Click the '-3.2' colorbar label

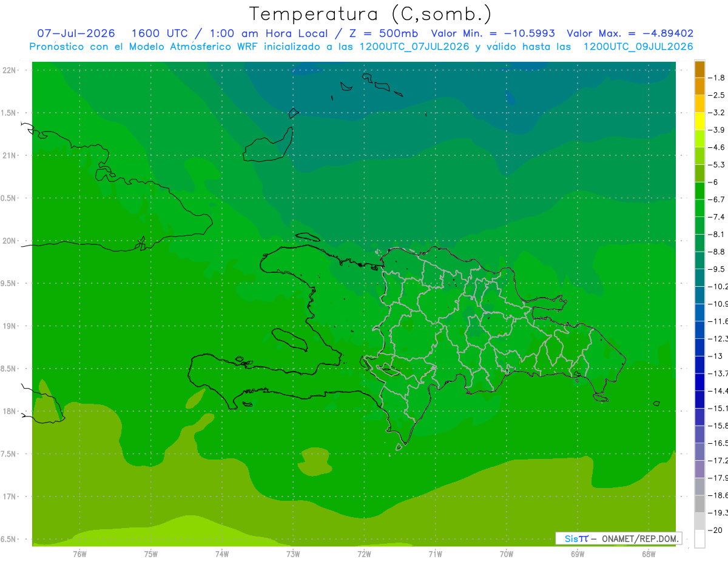[718, 113]
